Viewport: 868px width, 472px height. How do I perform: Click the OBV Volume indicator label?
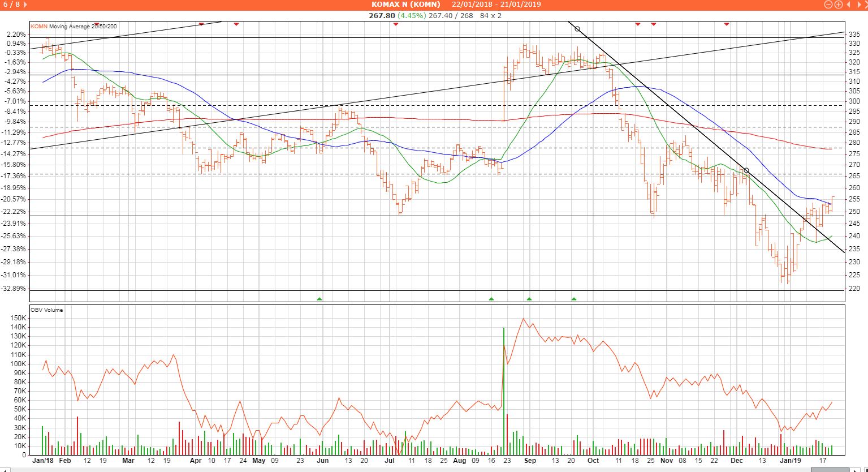pyautogui.click(x=47, y=310)
